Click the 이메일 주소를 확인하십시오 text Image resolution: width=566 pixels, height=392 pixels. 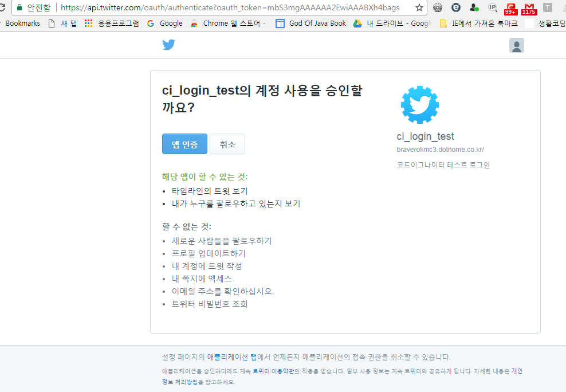[x=223, y=291]
